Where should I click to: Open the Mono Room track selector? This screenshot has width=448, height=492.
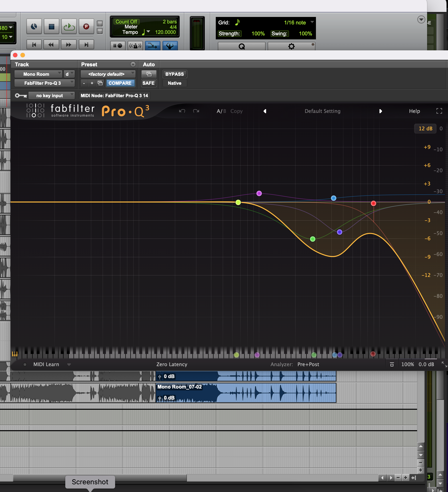38,74
